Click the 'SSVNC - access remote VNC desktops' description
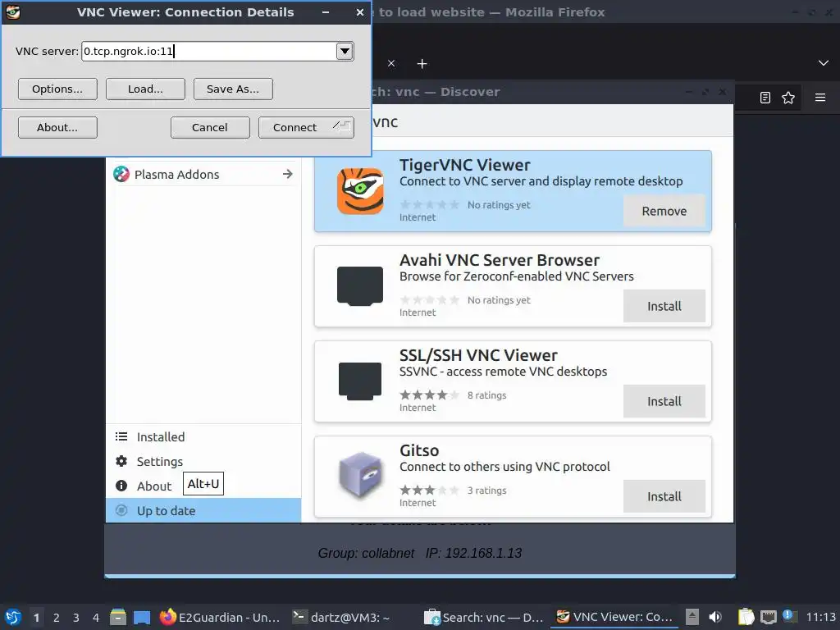 pyautogui.click(x=503, y=372)
